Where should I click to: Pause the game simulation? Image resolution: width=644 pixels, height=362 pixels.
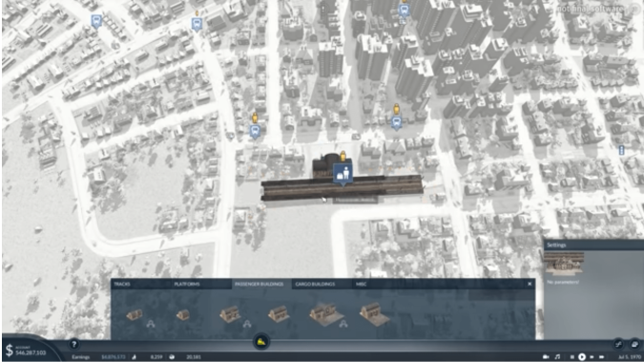coord(572,356)
